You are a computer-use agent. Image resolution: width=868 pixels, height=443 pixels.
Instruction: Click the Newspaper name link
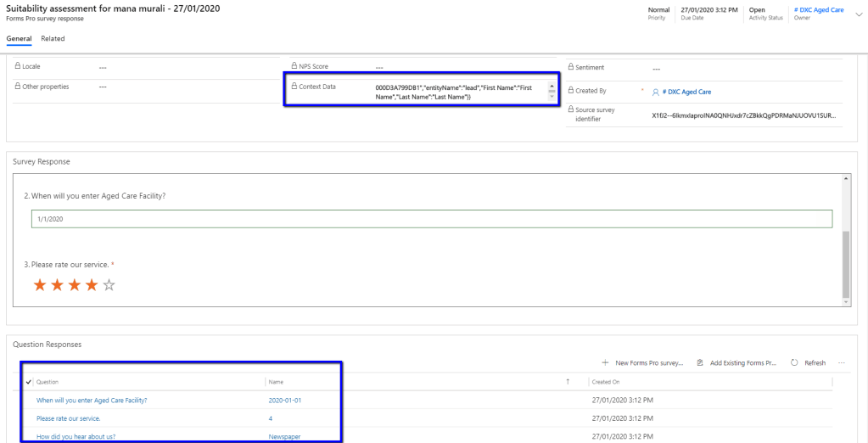[x=284, y=436]
